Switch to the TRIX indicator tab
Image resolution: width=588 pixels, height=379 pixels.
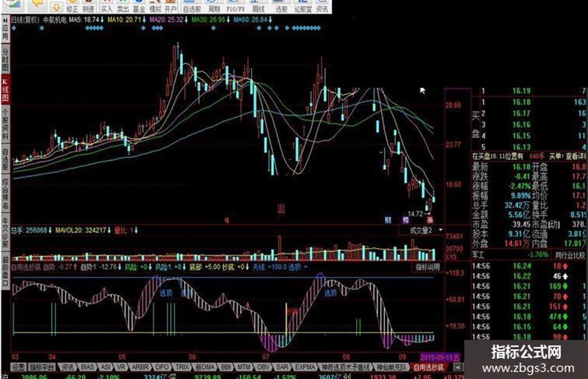click(x=183, y=367)
